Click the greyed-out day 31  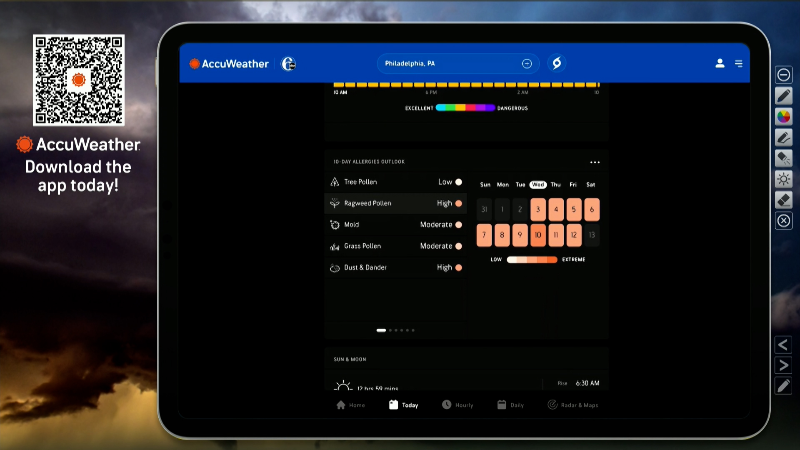tap(484, 210)
